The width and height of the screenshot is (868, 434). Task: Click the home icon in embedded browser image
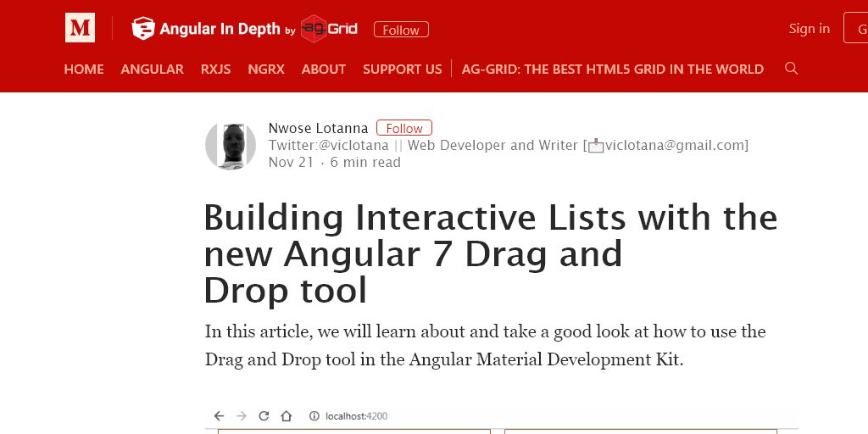(x=286, y=415)
